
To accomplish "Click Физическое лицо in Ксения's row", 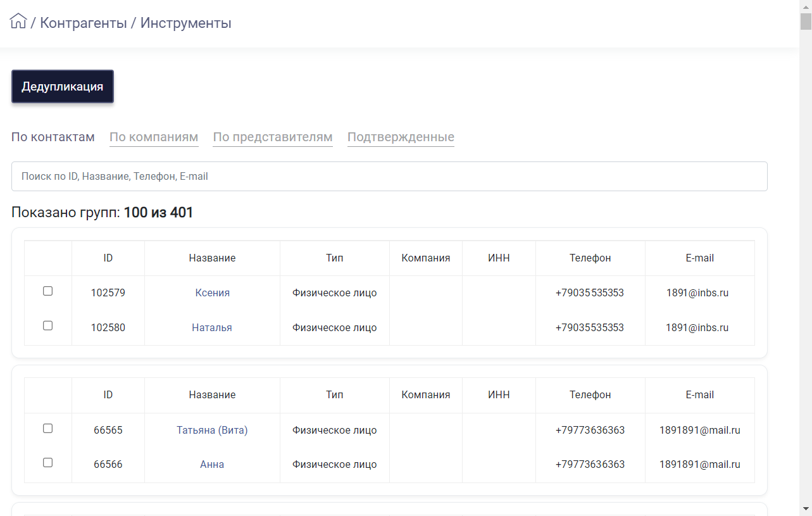I will 335,293.
